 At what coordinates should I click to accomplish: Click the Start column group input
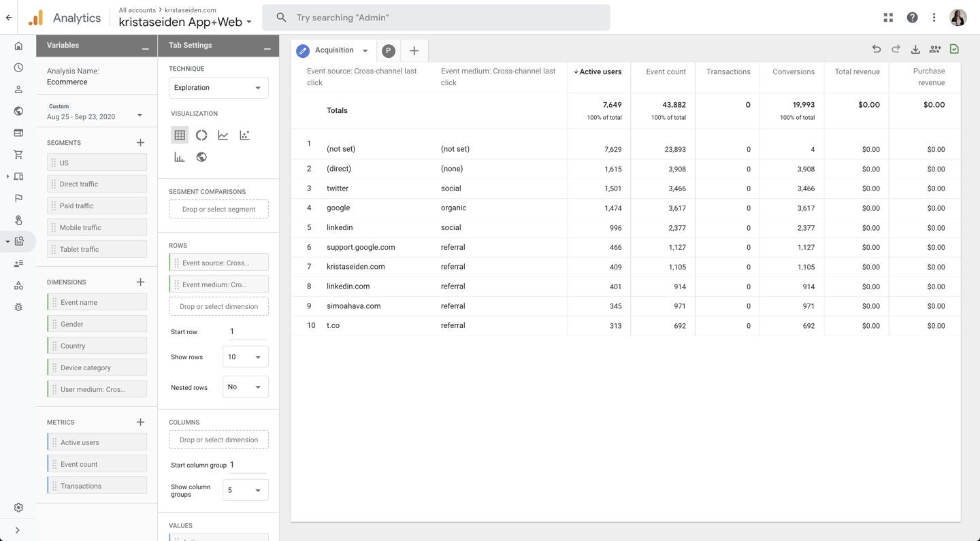pyautogui.click(x=248, y=465)
